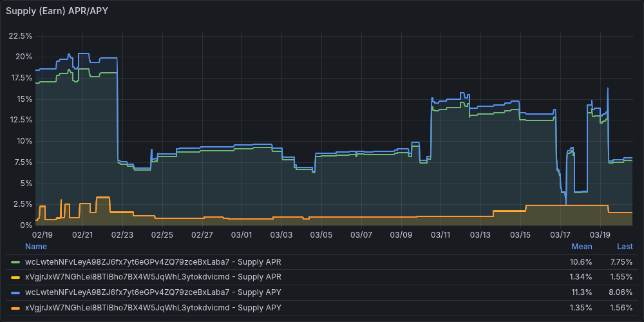The height and width of the screenshot is (322, 644).
Task: Sort legend by Mean column header
Action: 582,247
